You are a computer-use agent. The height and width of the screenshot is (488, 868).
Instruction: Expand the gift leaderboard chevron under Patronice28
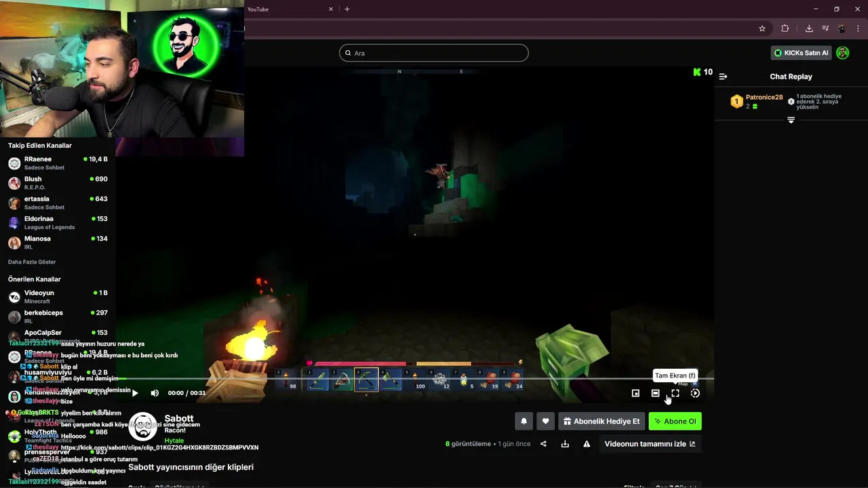coord(791,120)
